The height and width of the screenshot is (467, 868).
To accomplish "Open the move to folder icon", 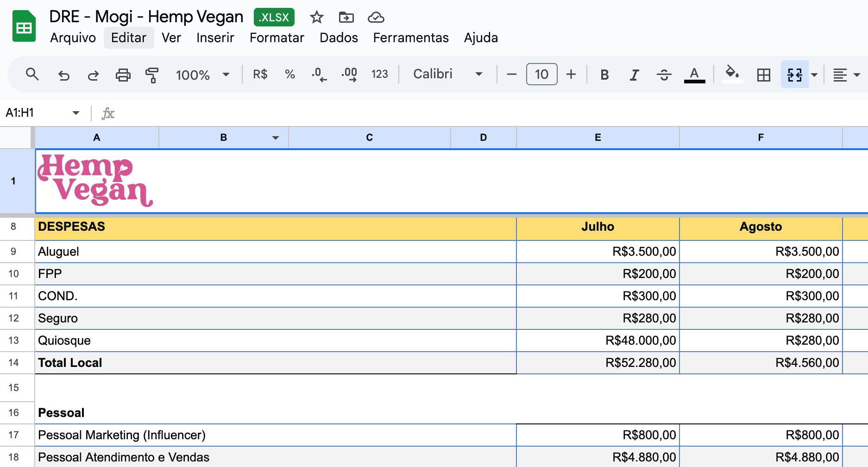I will point(346,18).
